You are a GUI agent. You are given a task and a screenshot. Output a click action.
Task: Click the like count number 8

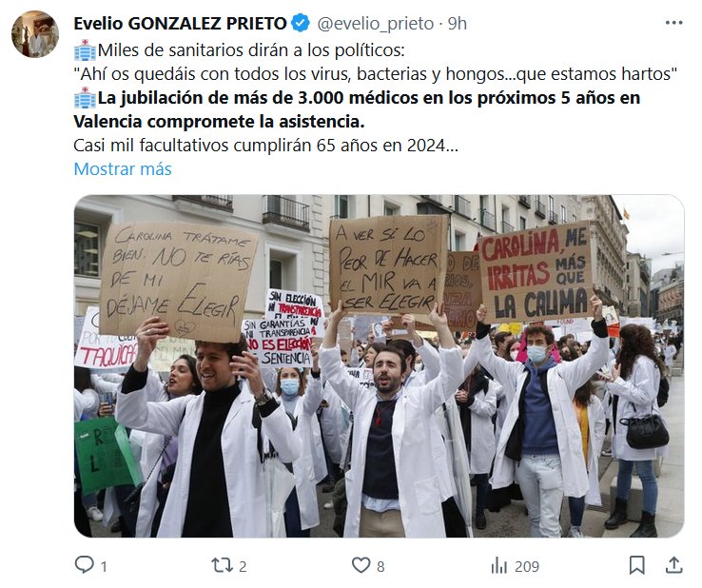click(x=380, y=566)
